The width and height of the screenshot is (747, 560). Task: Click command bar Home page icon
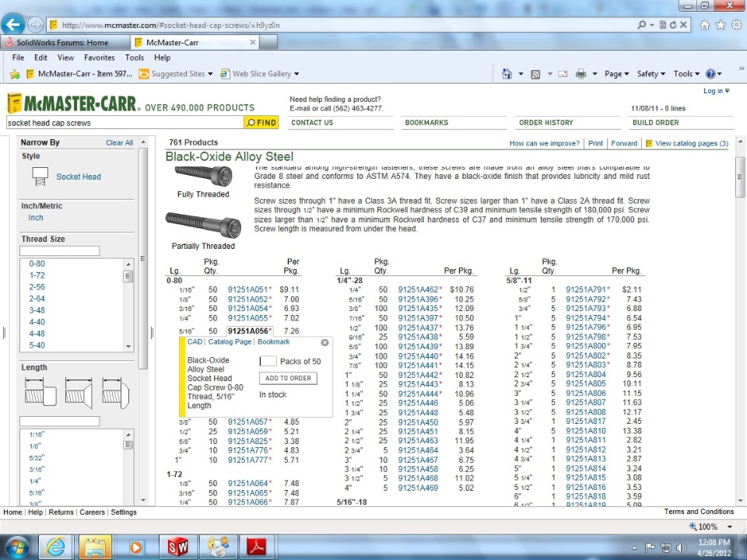click(507, 74)
